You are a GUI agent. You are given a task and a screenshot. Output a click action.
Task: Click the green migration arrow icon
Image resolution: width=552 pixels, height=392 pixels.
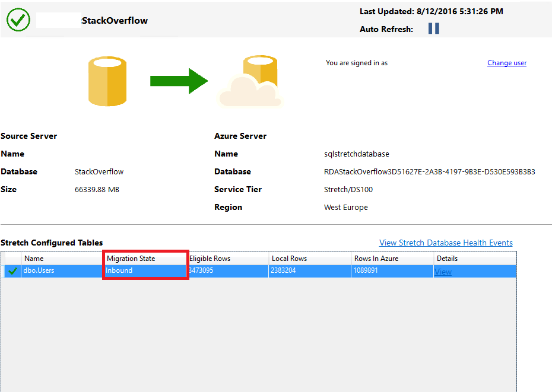[179, 81]
